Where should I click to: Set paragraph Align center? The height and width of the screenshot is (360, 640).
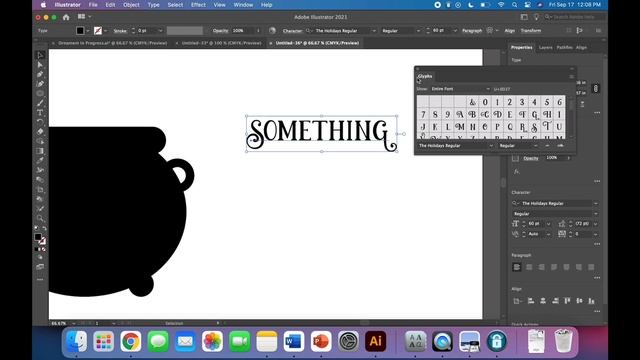click(x=529, y=267)
